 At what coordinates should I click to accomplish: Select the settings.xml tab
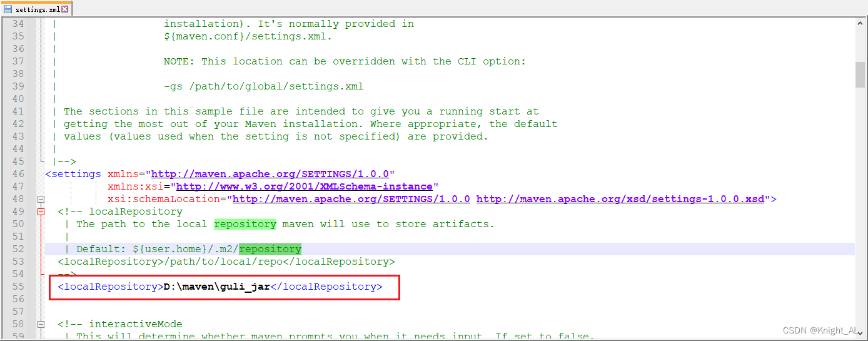[36, 9]
